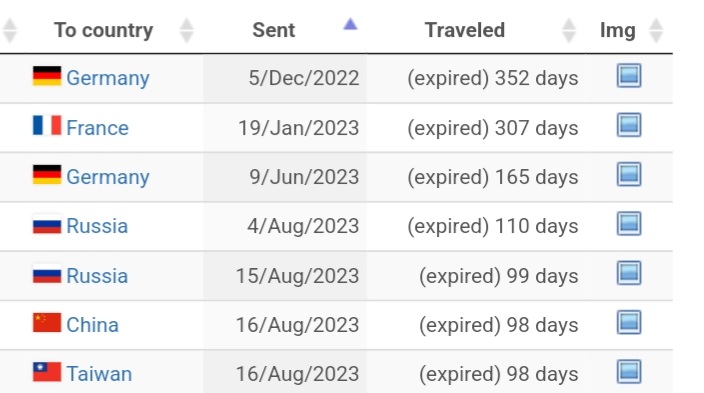Toggle sort arrow next to Sent header
This screenshot has height=393, width=704.
coord(350,24)
